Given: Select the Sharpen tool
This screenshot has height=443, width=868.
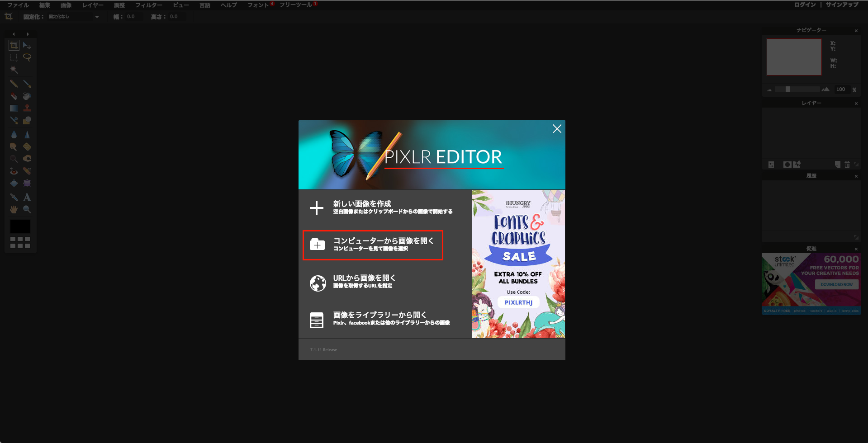Looking at the screenshot, I should (x=27, y=134).
